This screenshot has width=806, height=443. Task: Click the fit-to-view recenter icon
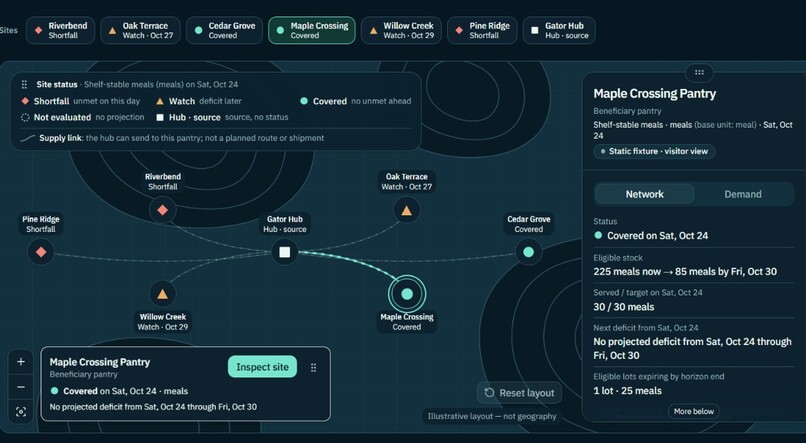(21, 412)
